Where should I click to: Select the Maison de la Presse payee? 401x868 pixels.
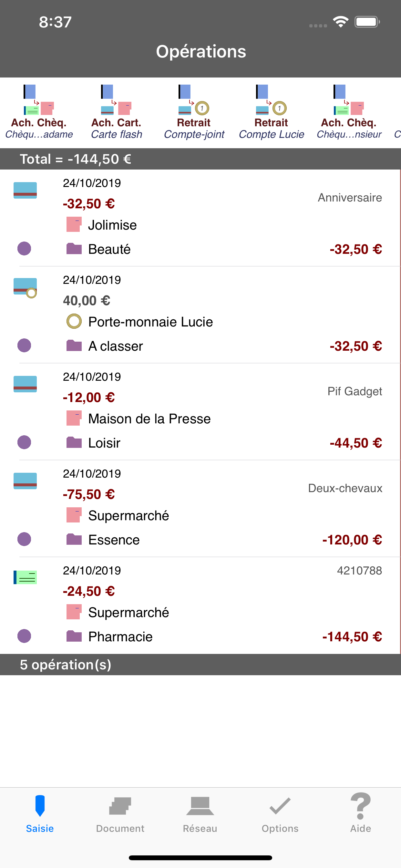click(x=149, y=418)
